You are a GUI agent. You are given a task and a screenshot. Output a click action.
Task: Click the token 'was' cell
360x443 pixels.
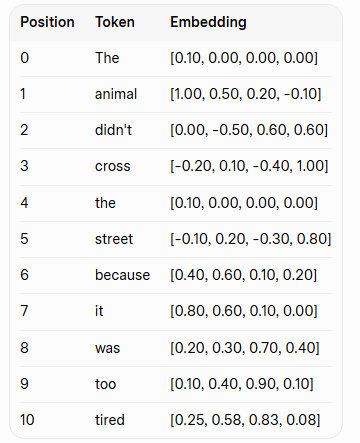tap(107, 348)
